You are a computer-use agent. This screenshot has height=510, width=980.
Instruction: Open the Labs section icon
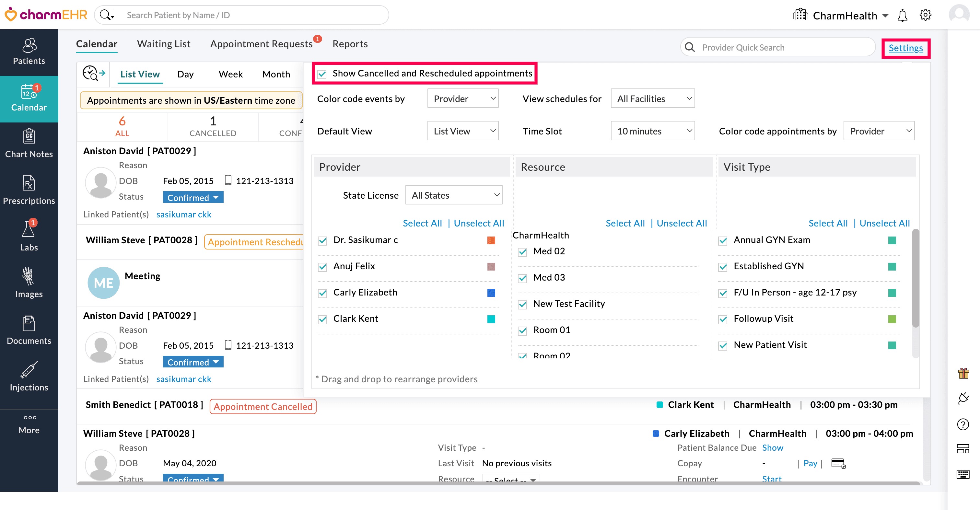click(29, 237)
